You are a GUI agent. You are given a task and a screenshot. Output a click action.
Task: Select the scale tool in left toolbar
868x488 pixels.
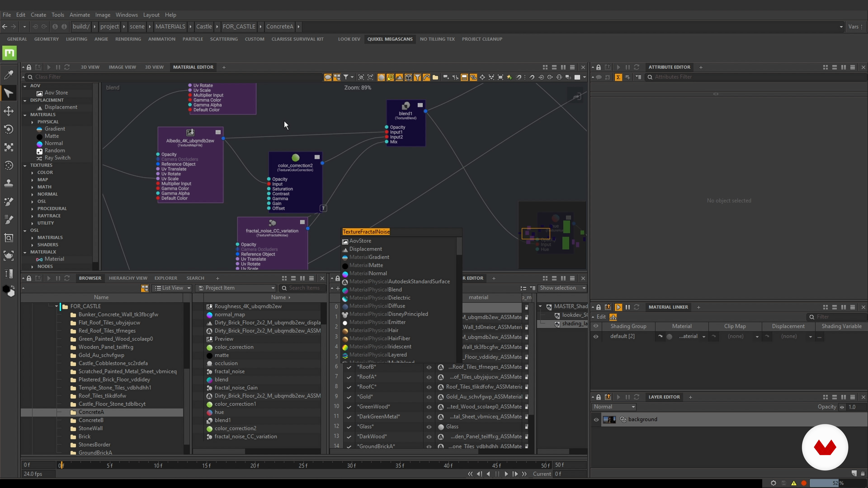pyautogui.click(x=8, y=148)
